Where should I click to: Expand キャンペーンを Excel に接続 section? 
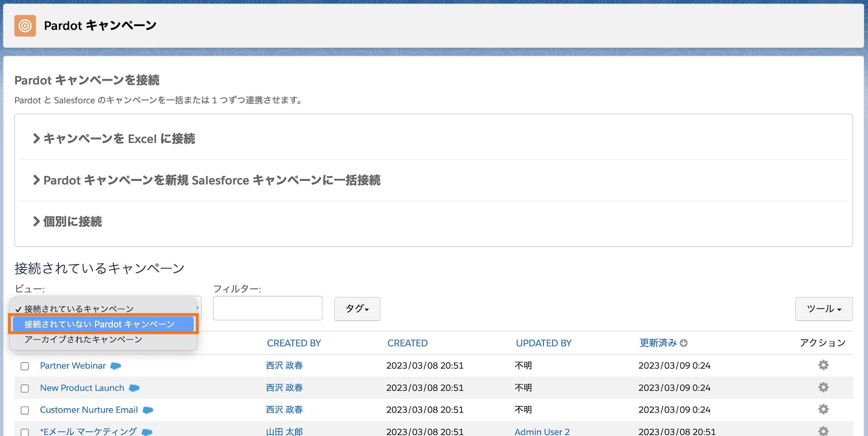[x=114, y=139]
